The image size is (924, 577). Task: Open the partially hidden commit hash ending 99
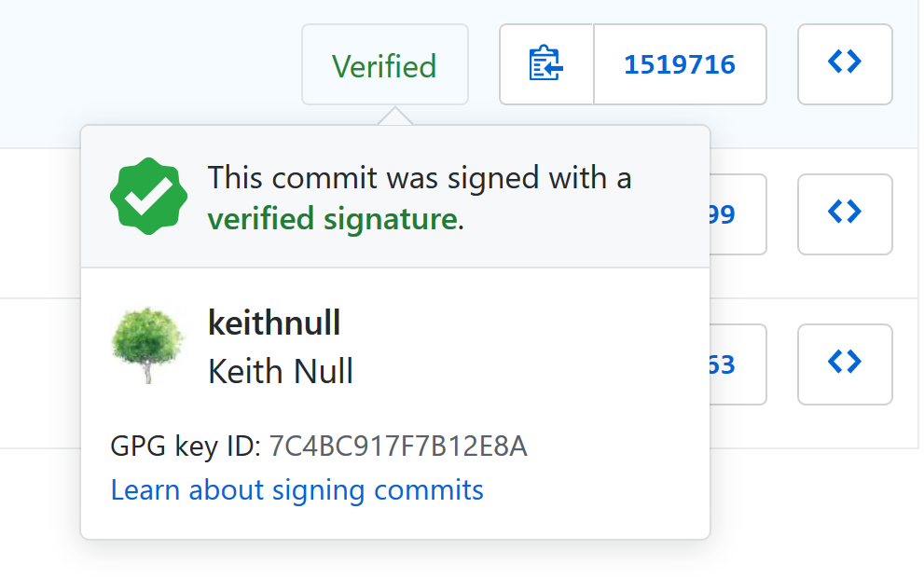click(x=738, y=214)
